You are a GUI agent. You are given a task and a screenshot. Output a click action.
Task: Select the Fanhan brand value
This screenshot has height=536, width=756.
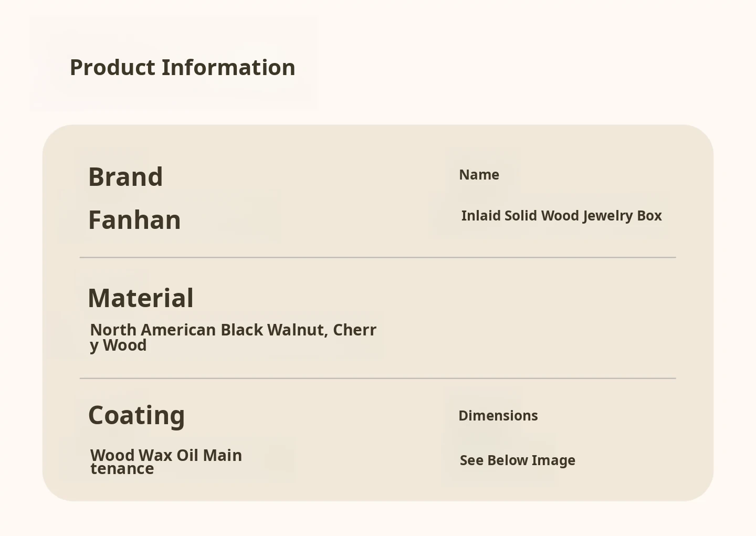click(134, 220)
